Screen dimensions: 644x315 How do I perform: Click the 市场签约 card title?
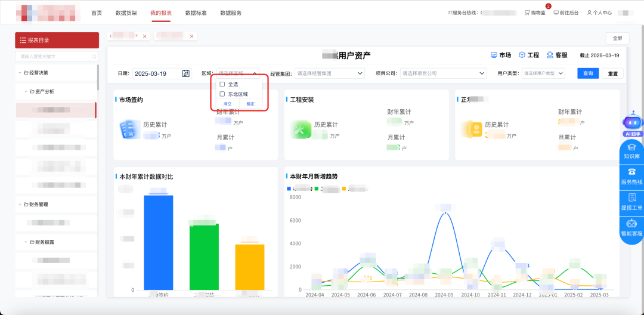131,100
